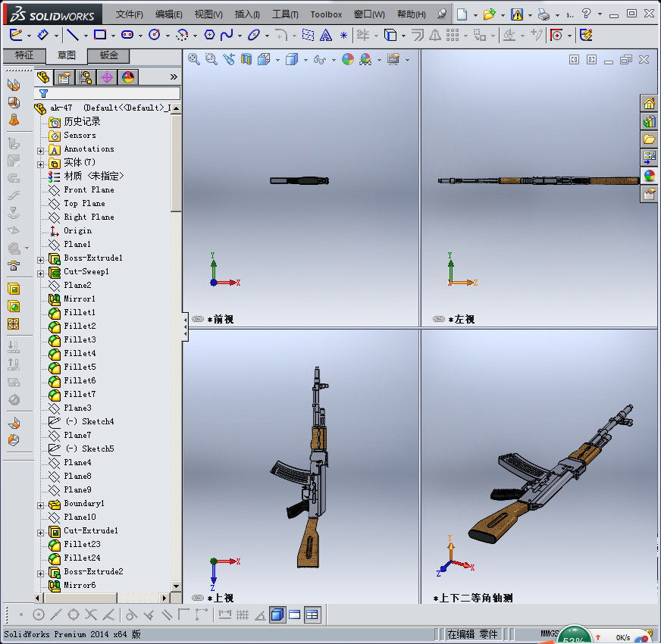Expand the Boundary1 feature node
This screenshot has height=644, width=661.
[x=41, y=505]
